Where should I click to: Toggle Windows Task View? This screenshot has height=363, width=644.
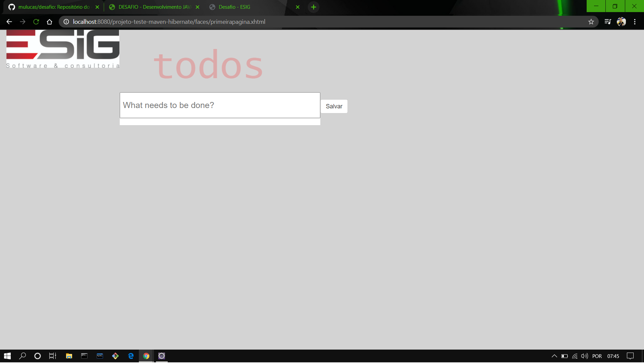[x=53, y=356]
